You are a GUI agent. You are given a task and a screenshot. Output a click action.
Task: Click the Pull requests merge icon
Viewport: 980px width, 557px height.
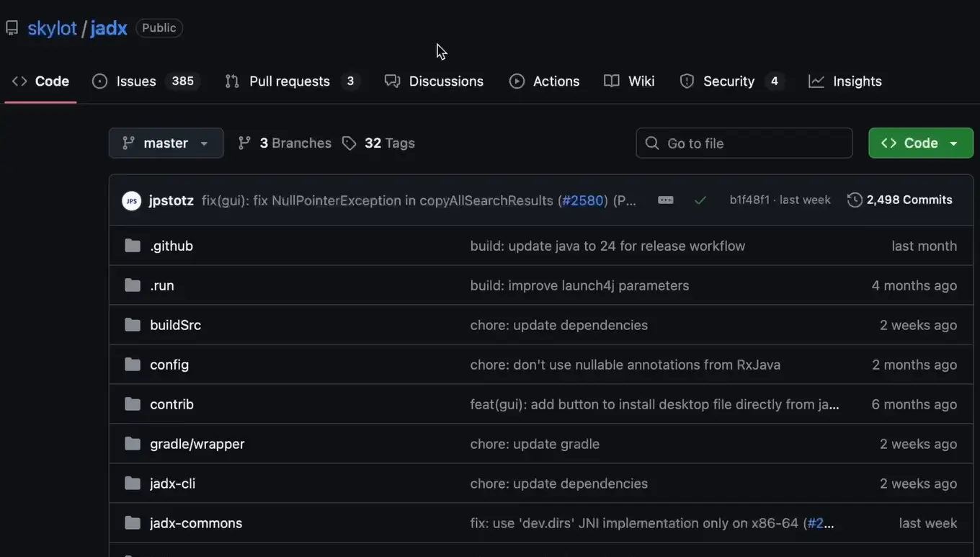pyautogui.click(x=232, y=81)
